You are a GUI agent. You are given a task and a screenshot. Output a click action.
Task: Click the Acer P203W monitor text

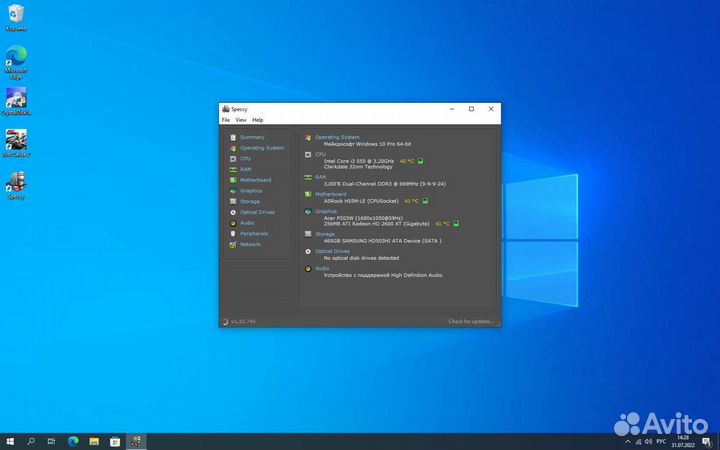[x=363, y=218]
